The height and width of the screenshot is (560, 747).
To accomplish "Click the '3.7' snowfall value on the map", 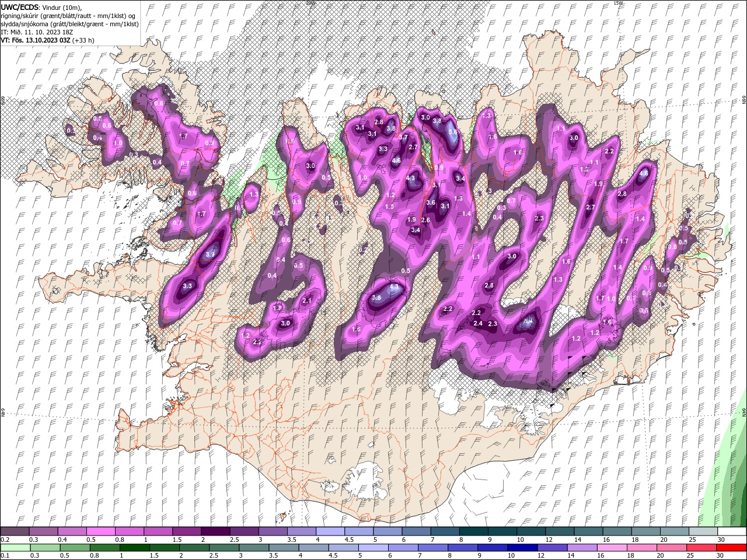I will point(403,137).
